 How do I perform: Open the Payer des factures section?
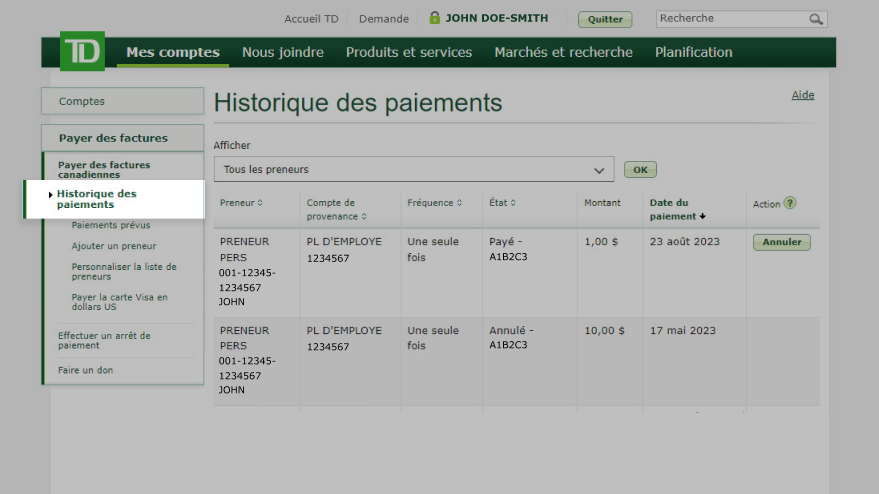122,138
